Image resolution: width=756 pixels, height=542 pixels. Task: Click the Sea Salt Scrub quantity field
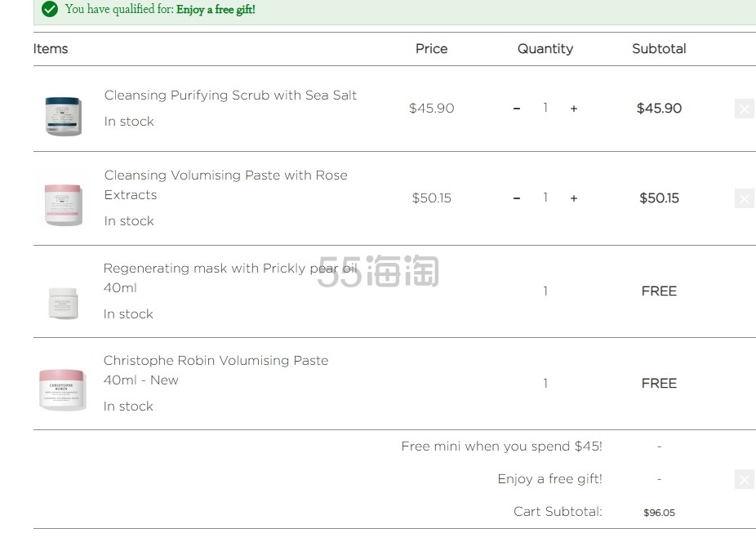point(545,108)
